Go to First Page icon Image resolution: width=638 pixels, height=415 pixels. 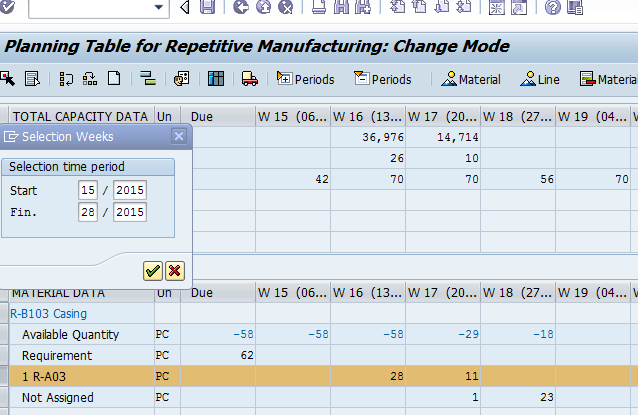397,7
